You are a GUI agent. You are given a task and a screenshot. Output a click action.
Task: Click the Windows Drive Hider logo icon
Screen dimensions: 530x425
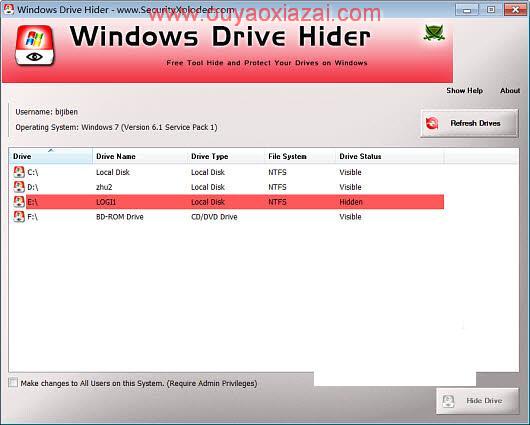coord(34,46)
